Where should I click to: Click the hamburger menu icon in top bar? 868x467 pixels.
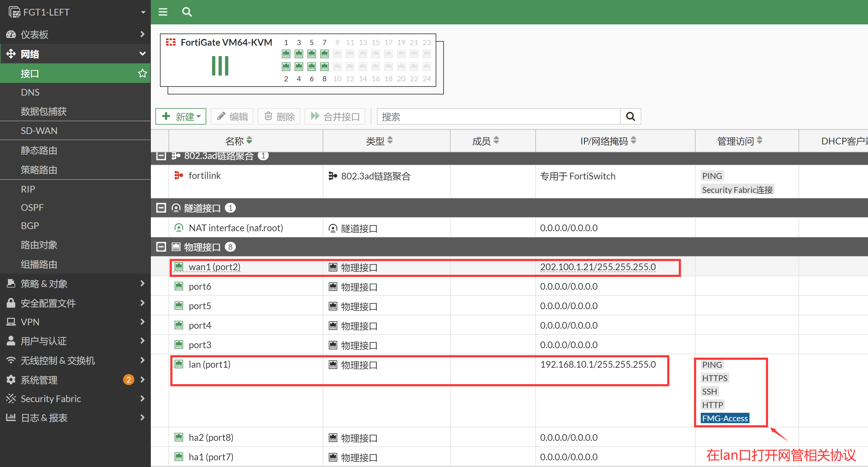pyautogui.click(x=163, y=12)
